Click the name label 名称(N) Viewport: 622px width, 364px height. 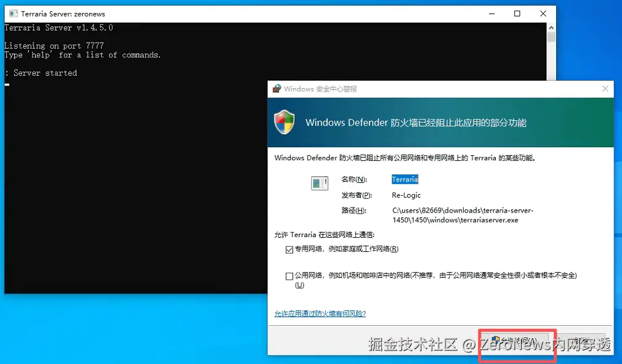click(x=354, y=179)
